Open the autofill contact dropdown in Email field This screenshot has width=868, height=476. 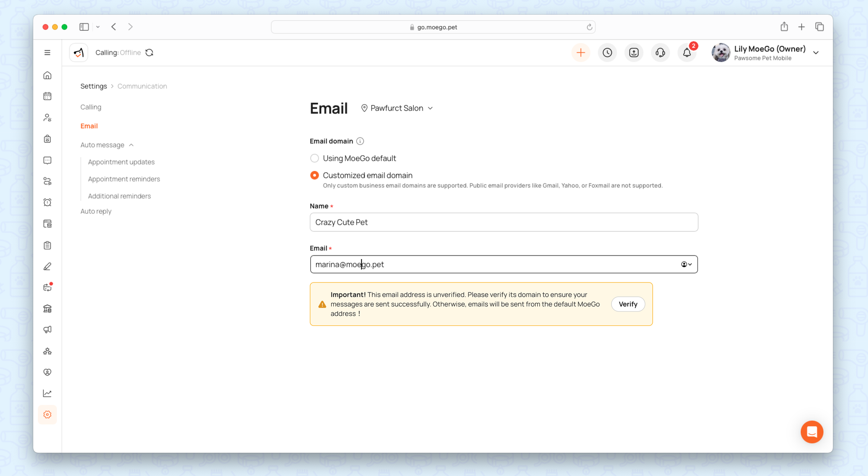pos(686,264)
